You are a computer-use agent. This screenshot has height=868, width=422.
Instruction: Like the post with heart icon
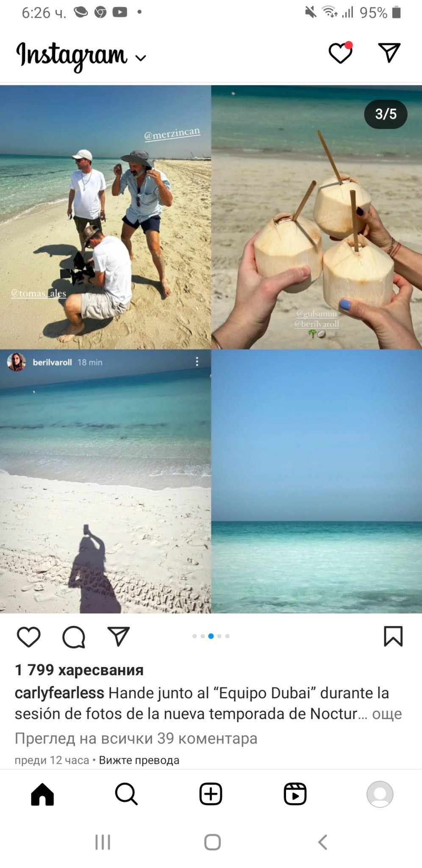[28, 637]
